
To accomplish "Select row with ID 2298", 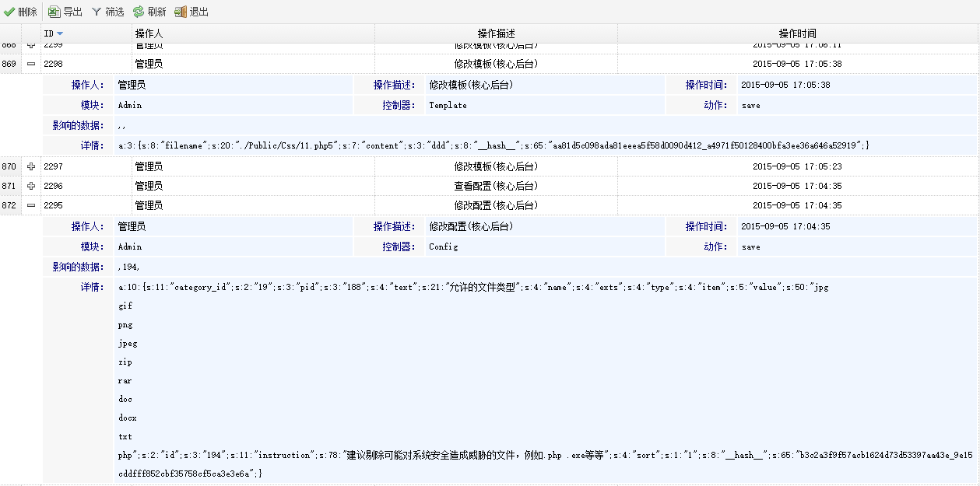I will pos(53,64).
